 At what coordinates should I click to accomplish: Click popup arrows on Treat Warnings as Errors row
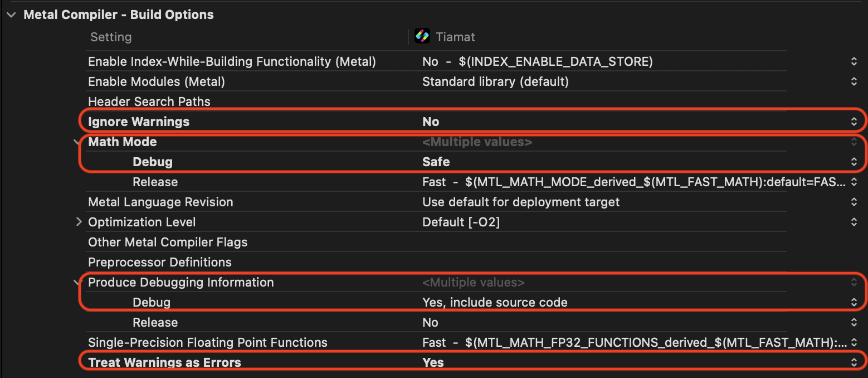pyautogui.click(x=854, y=362)
